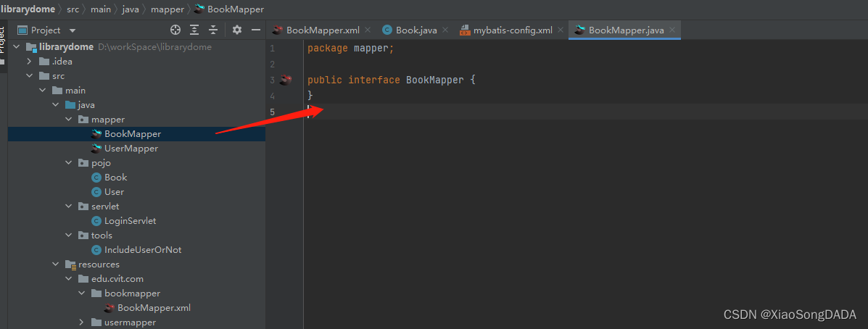This screenshot has width=868, height=329.
Task: Click the D:\workSpace\librarydome path text
Action: point(155,47)
